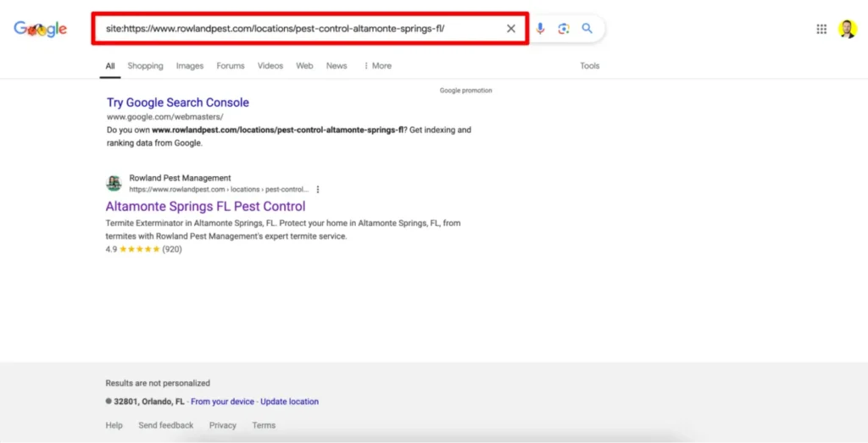Click the Send feedback footer link

tap(166, 425)
